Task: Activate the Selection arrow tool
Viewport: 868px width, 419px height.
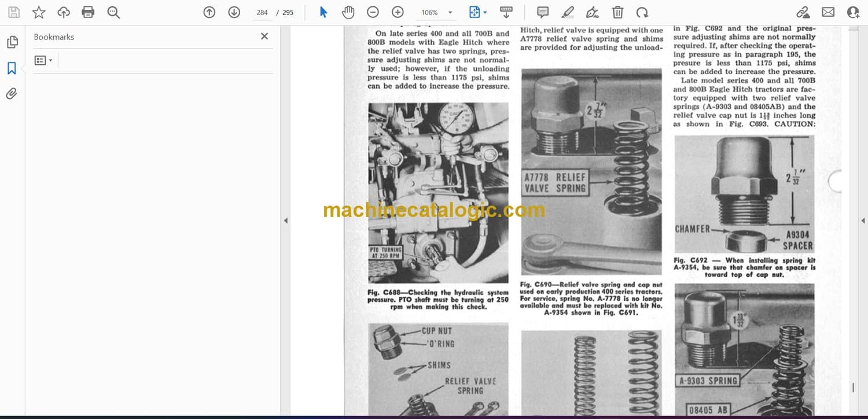Action: coord(323,12)
